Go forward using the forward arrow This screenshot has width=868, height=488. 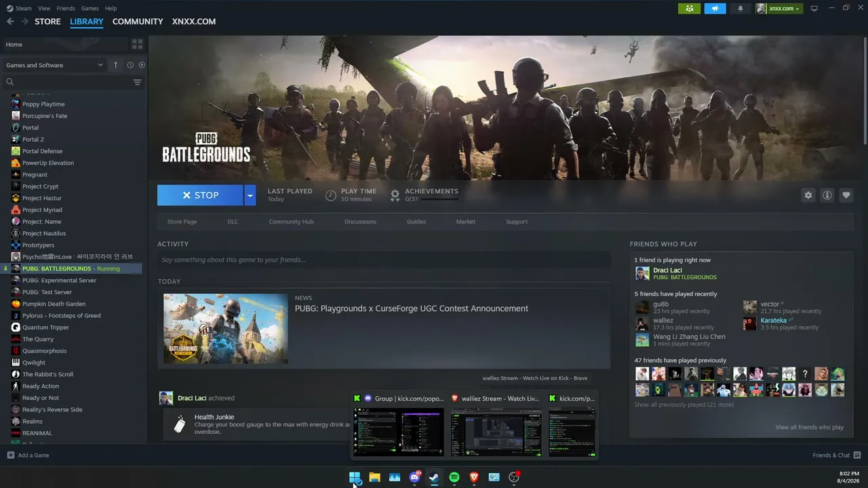[24, 22]
